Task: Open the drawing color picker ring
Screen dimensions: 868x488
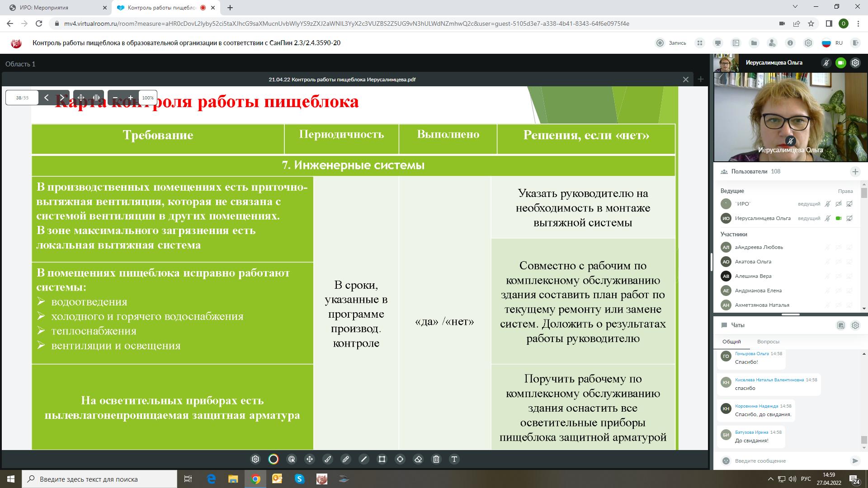Action: (274, 459)
